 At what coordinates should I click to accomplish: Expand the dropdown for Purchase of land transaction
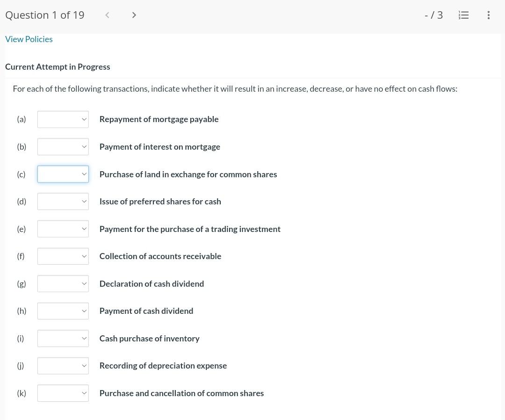coord(63,174)
